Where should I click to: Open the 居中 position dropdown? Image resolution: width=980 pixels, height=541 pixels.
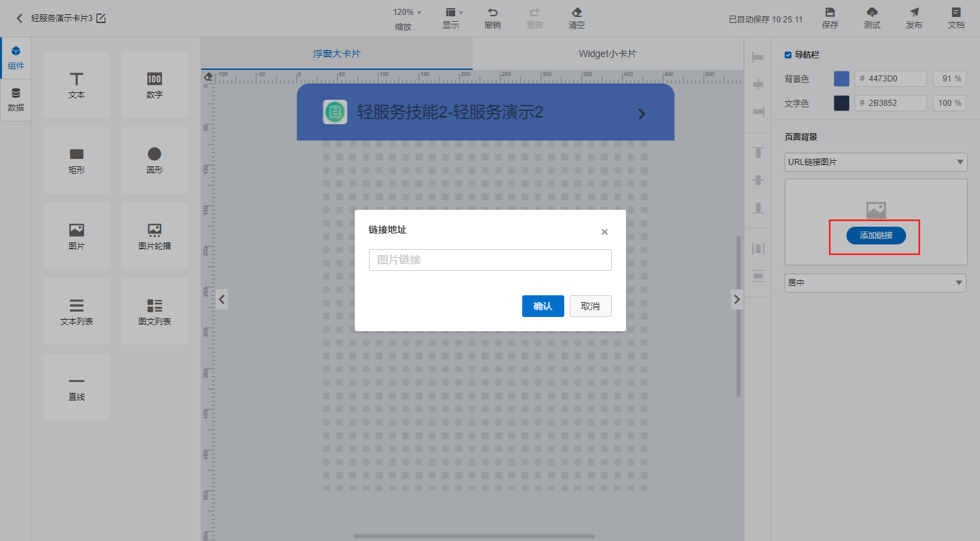tap(875, 283)
